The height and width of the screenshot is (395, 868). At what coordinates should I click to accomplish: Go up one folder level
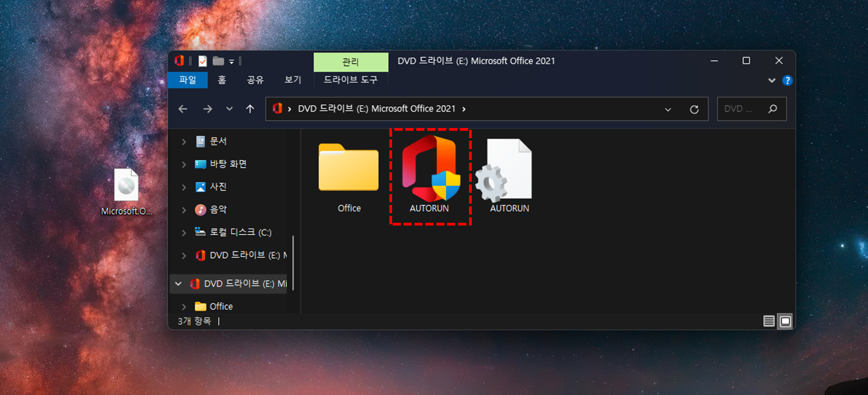coord(250,109)
